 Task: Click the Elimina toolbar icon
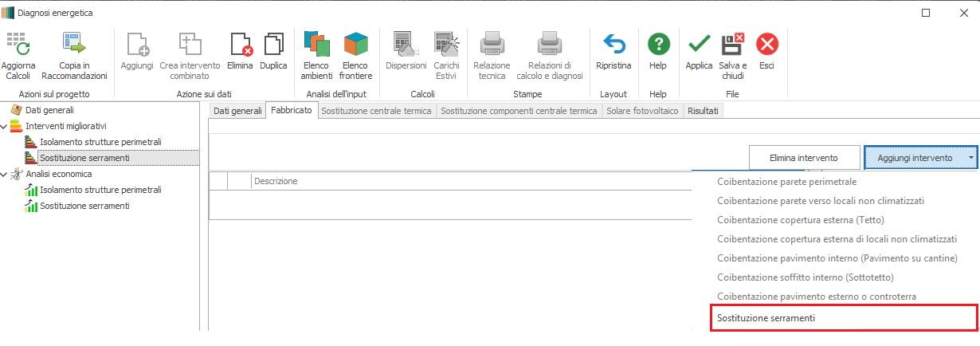click(240, 44)
